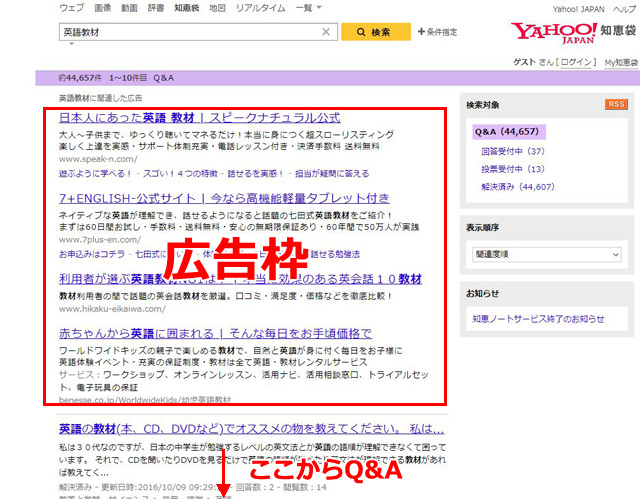
Task: Open the 遊ぶように学べる！ sublink
Action: tap(96, 173)
